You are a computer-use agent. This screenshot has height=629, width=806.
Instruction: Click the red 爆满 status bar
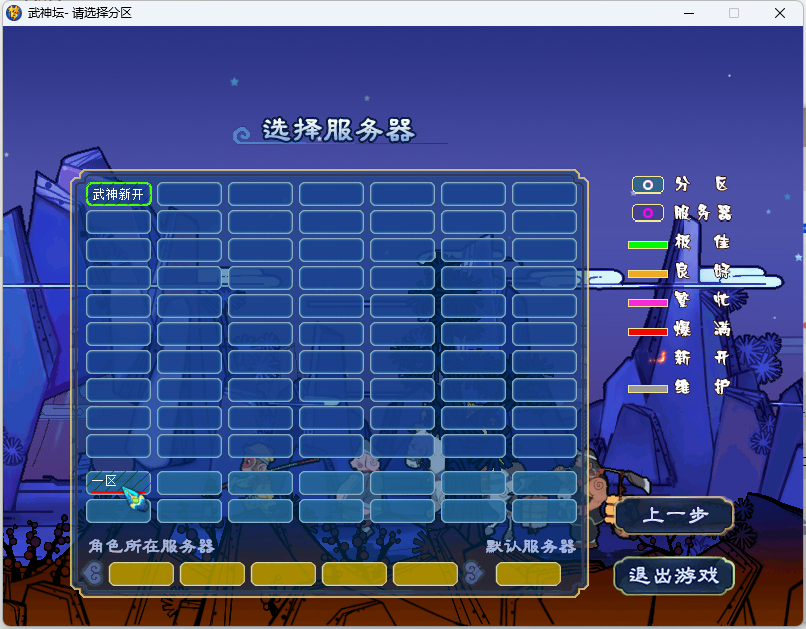647,331
